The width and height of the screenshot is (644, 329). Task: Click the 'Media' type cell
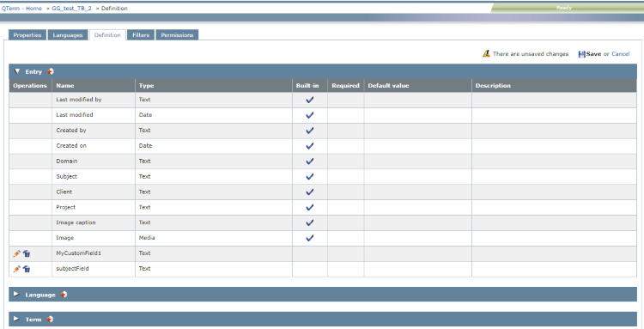(x=214, y=238)
